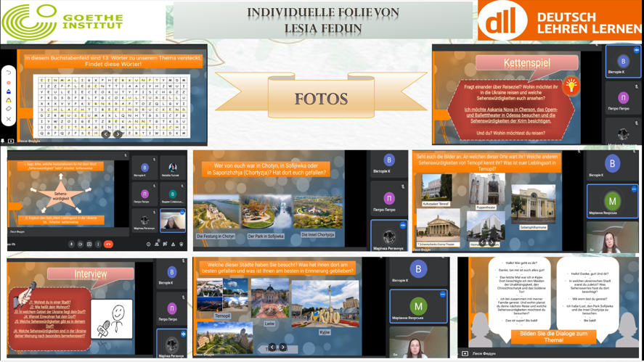Go to previous slide on word search
Viewport: 644px width, 362px height.
[x=106, y=134]
